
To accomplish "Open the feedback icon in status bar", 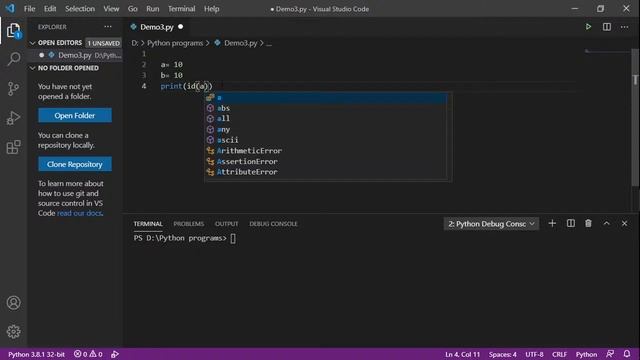I will tap(610, 354).
